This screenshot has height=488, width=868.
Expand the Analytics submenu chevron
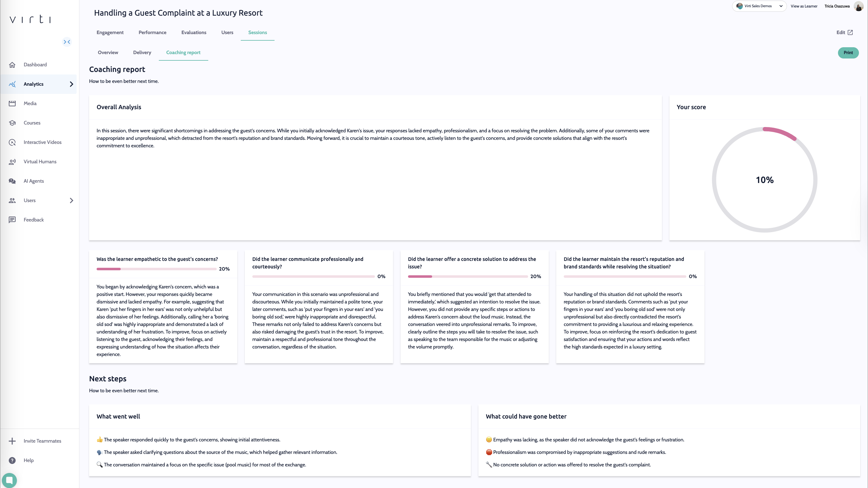(71, 84)
